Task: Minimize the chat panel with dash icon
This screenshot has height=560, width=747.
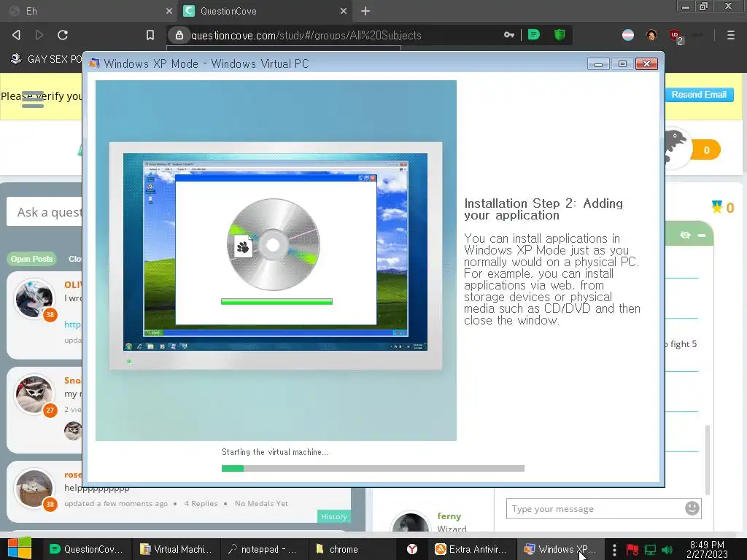Action: [702, 236]
